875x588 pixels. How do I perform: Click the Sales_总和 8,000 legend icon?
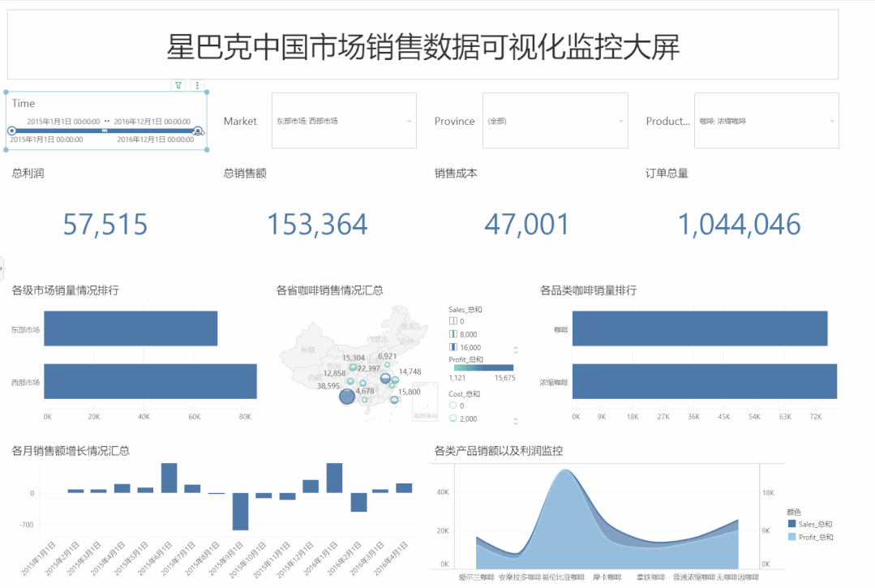(x=453, y=334)
